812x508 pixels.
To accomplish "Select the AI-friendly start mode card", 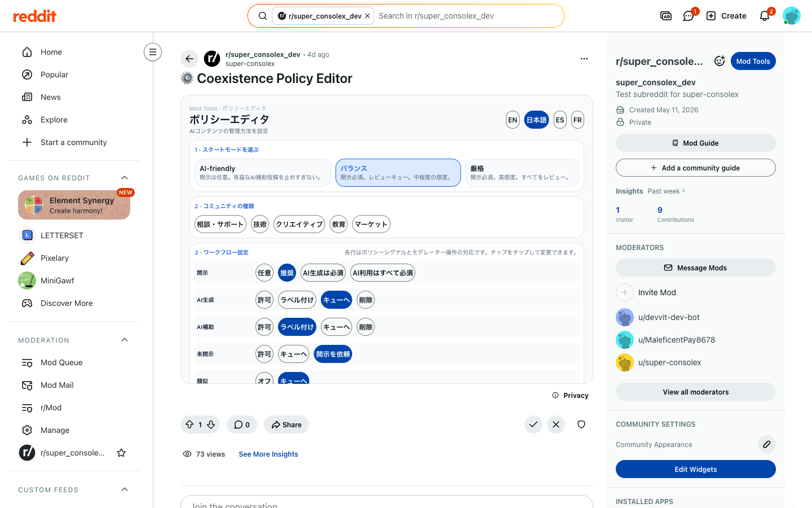I will coord(263,173).
